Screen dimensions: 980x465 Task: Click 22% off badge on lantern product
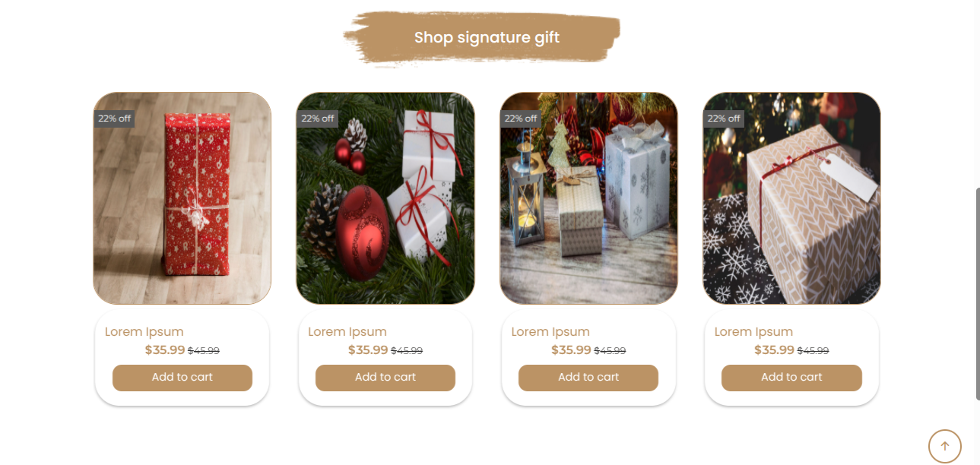[521, 119]
